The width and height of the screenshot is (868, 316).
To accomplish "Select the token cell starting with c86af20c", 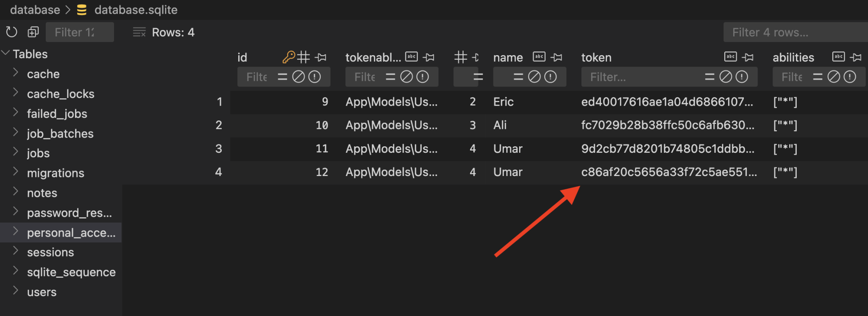I will (x=668, y=172).
